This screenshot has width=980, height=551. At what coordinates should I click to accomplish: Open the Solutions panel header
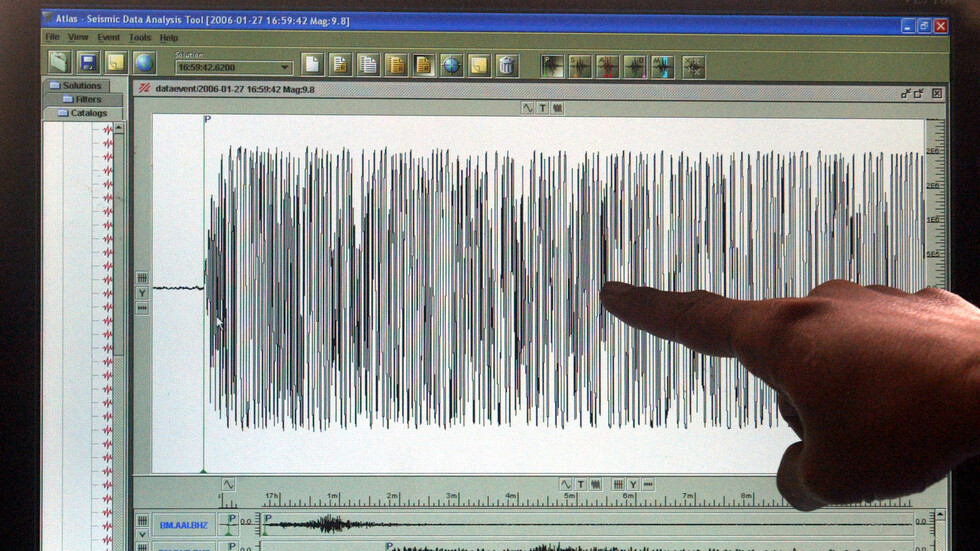83,86
